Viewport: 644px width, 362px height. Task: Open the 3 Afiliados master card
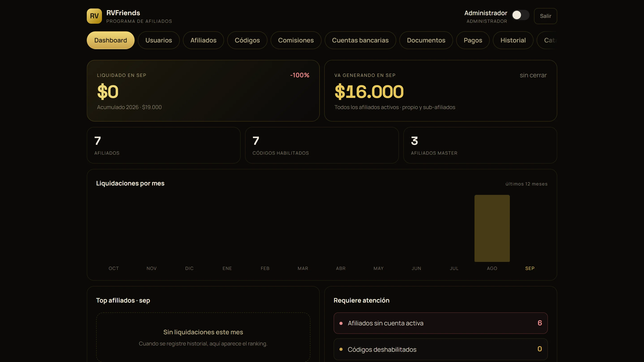[480, 145]
